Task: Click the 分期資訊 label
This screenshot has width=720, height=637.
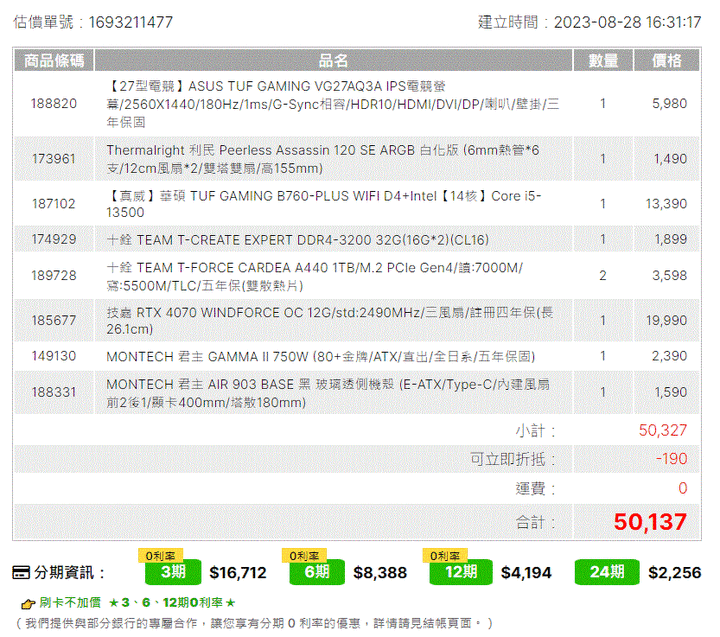Action: click(x=69, y=573)
